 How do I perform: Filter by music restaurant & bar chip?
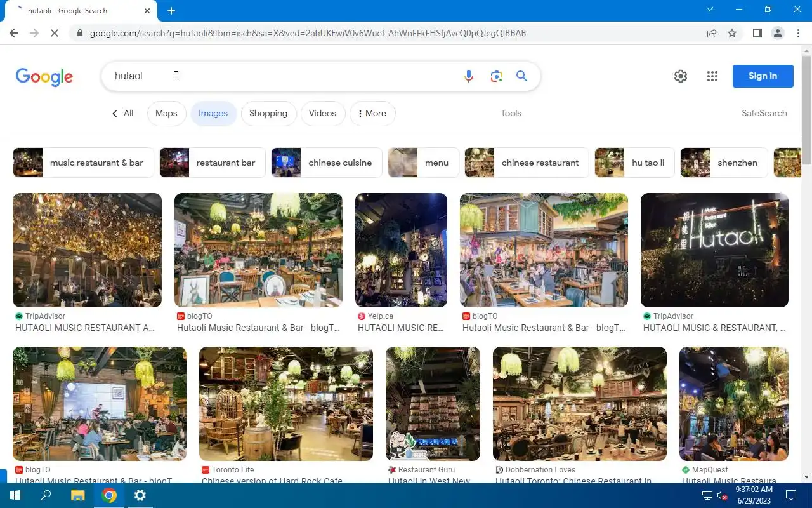click(83, 163)
